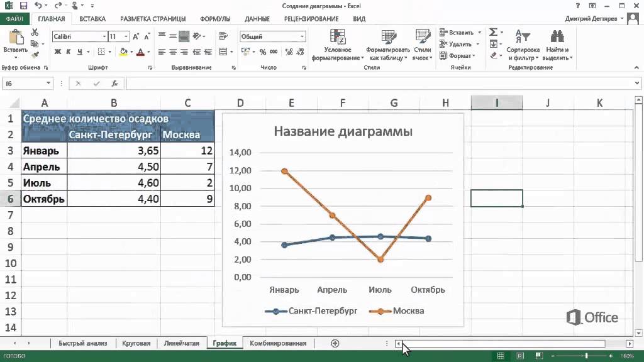This screenshot has height=362, width=644.
Task: Open the Комбинированная sheet tab
Action: pos(278,343)
